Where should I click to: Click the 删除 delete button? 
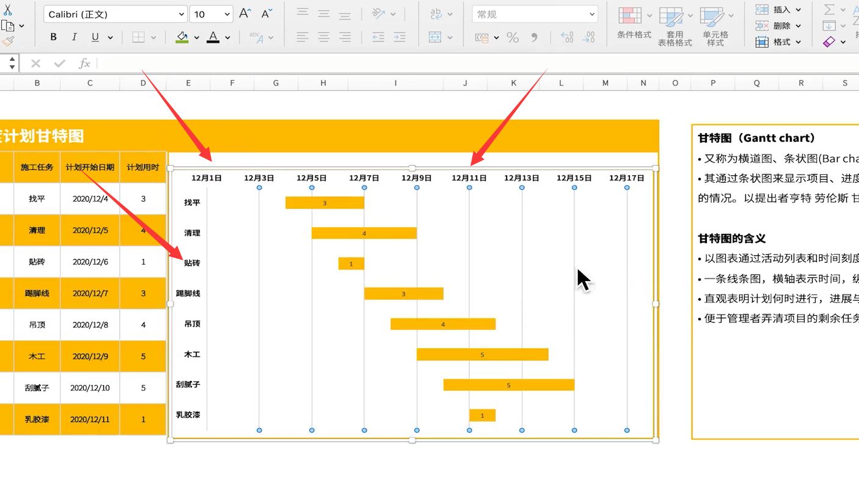(x=781, y=26)
